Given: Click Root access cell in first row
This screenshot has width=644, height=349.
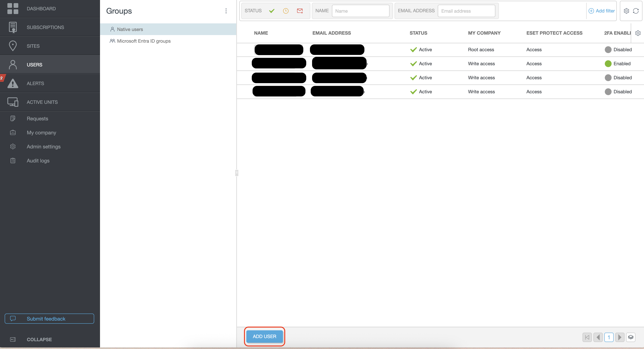Looking at the screenshot, I should [x=481, y=49].
